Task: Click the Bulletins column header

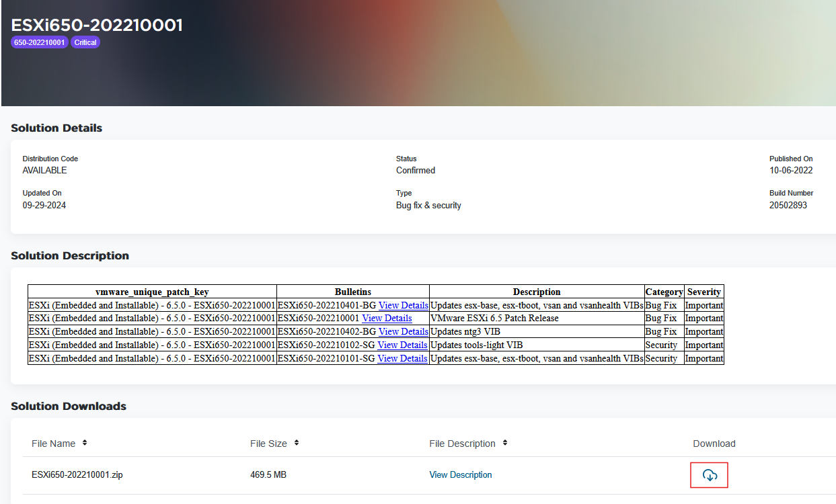Action: 353,292
